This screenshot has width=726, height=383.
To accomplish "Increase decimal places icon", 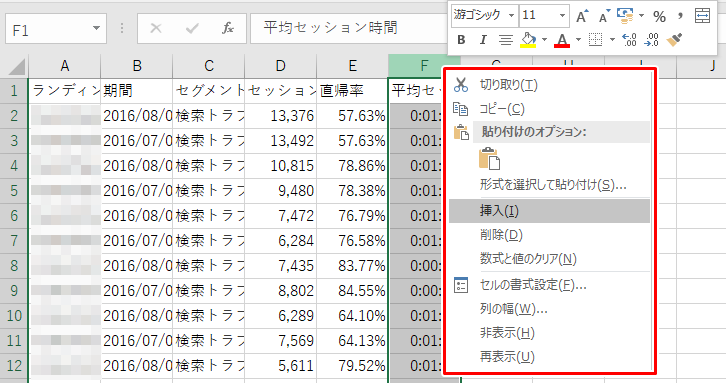I will [x=629, y=40].
